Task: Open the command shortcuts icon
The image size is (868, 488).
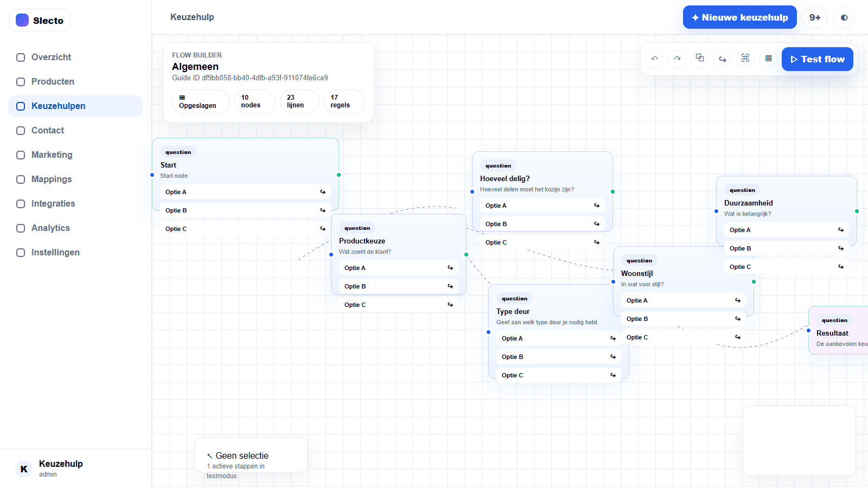Action: tap(745, 58)
